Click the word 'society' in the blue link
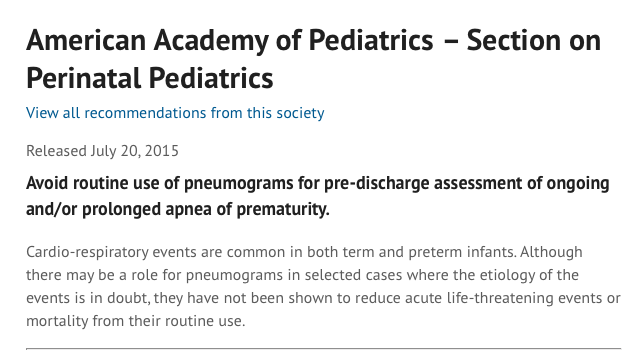Viewport: 639px width, 363px height. [x=300, y=113]
